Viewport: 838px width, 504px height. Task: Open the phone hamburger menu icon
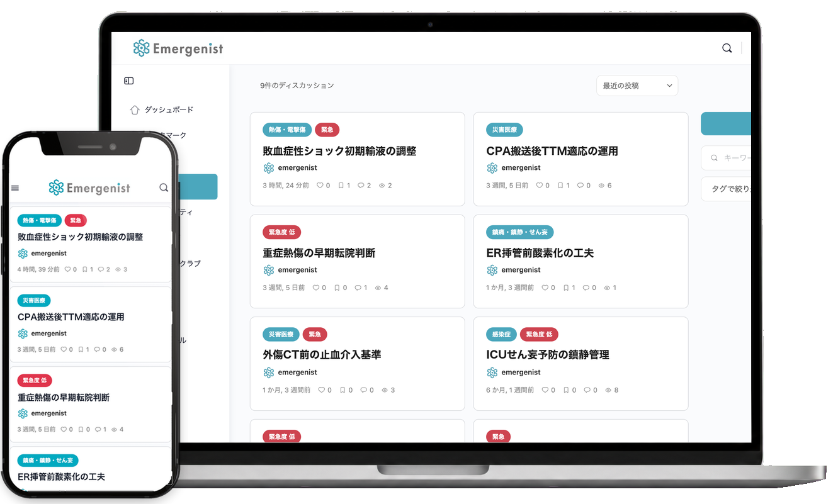tap(15, 188)
